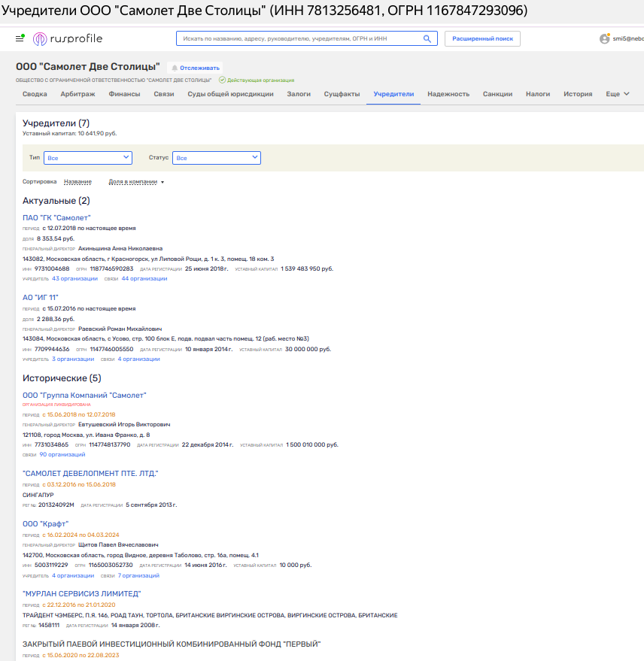Click ОРГАНИЗАЦИЯ ЛИКВИДИРОВАНА status label
The width and height of the screenshot is (644, 661).
[x=56, y=405]
